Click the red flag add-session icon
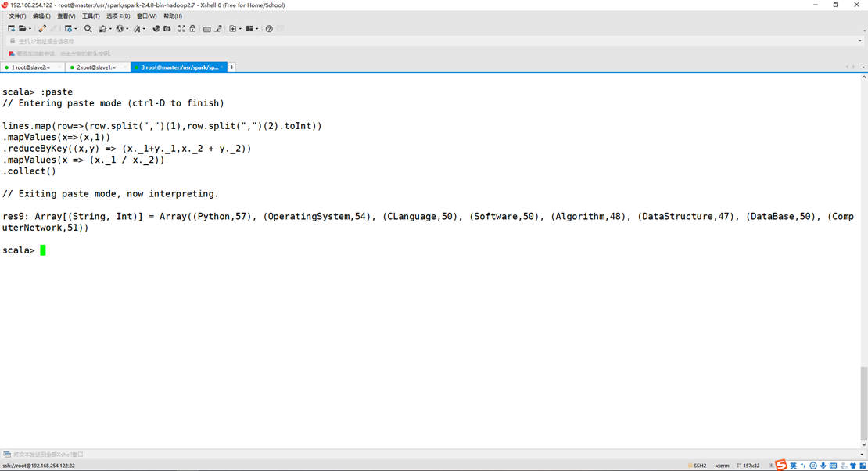 pyautogui.click(x=11, y=54)
